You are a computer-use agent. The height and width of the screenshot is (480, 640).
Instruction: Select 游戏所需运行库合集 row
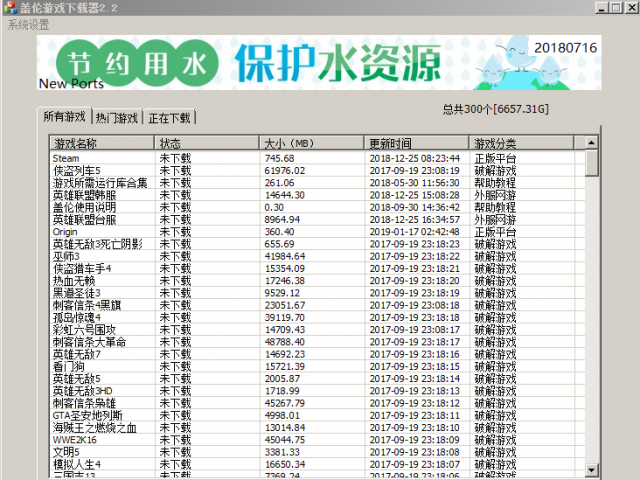[x=316, y=183]
